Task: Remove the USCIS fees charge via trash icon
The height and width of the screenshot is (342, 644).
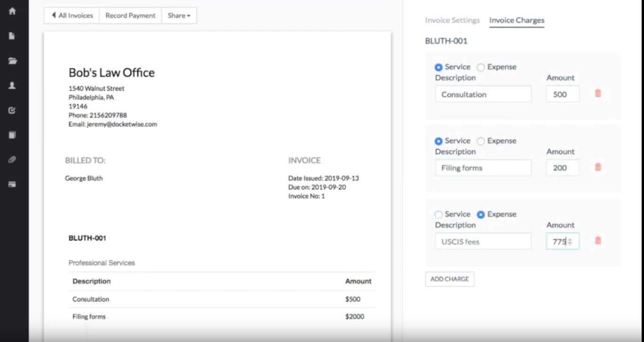Action: [x=597, y=240]
